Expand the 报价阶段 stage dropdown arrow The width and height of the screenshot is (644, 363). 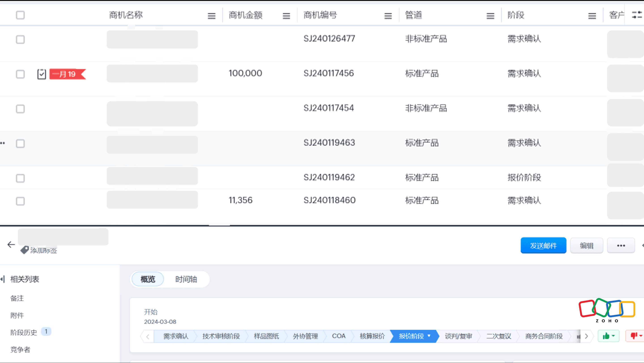(429, 336)
